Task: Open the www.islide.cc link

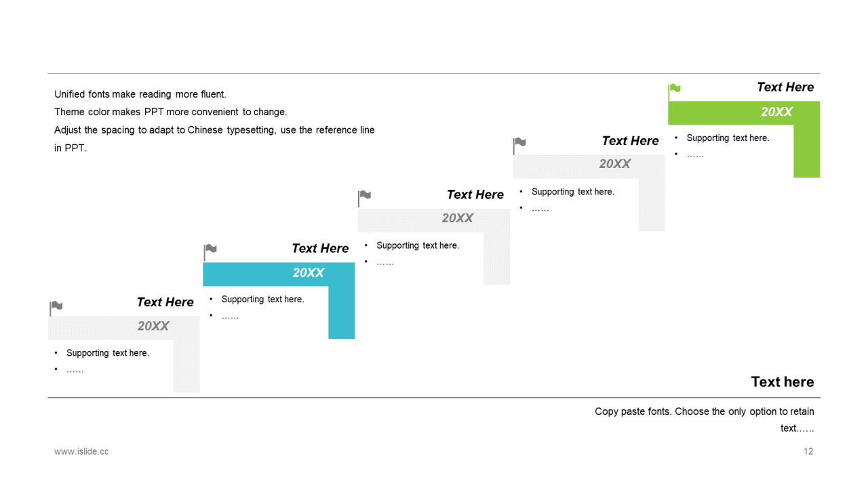Action: tap(81, 451)
